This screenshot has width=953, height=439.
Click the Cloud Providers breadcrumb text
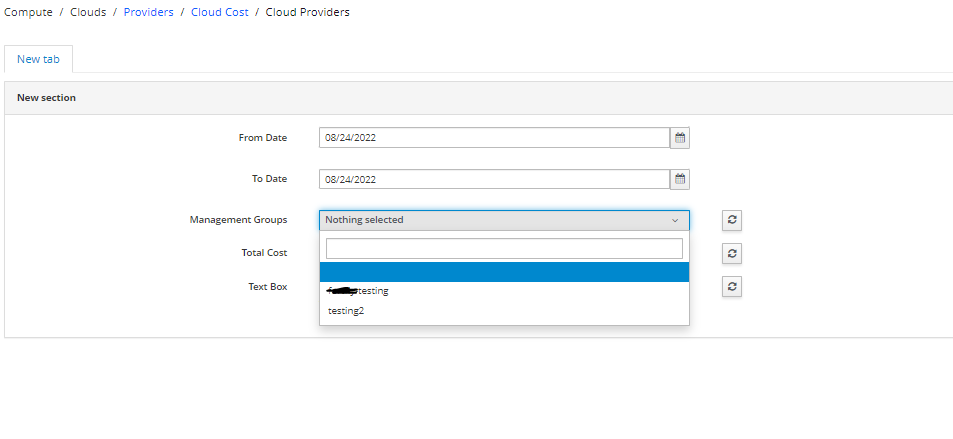pyautogui.click(x=308, y=12)
